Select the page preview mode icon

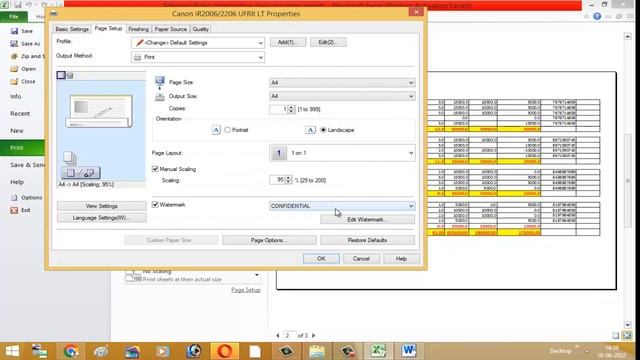[x=61, y=75]
